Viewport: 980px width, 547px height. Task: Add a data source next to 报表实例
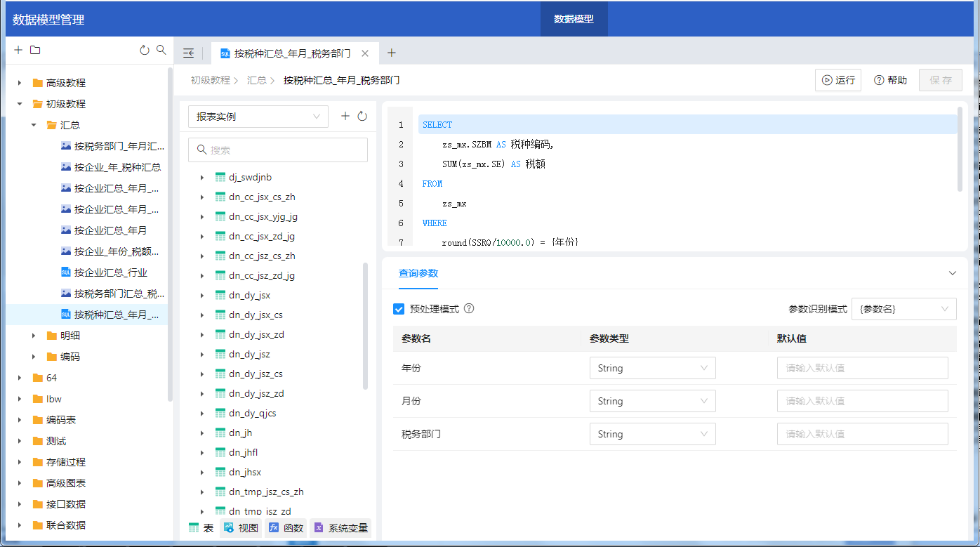345,117
